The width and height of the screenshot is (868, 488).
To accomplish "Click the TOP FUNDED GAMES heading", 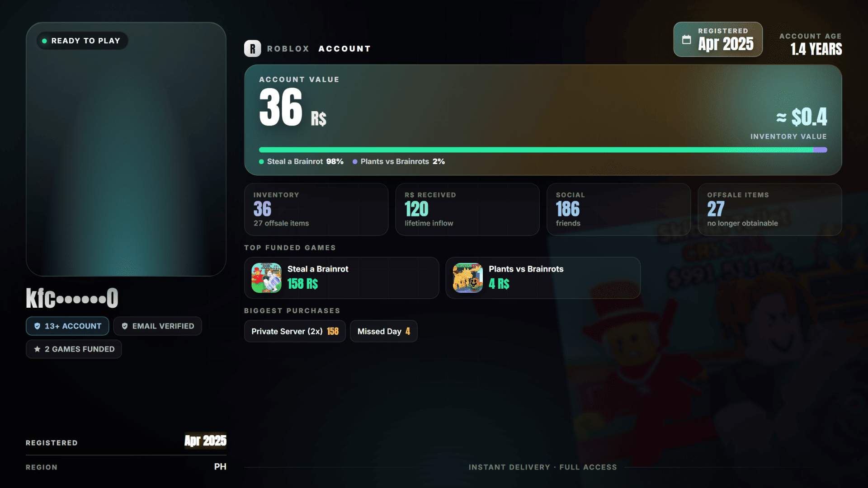I will coord(290,248).
